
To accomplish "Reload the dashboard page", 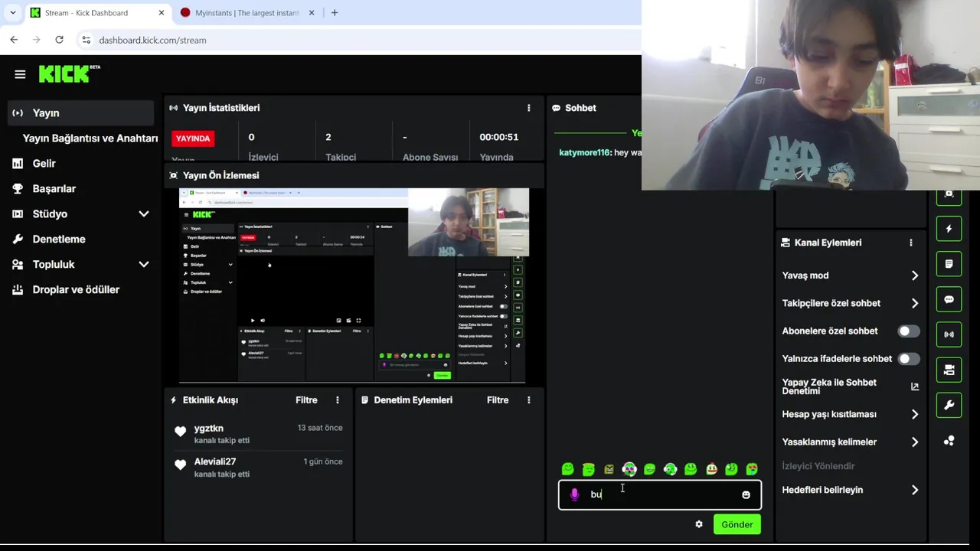I will pos(59,40).
